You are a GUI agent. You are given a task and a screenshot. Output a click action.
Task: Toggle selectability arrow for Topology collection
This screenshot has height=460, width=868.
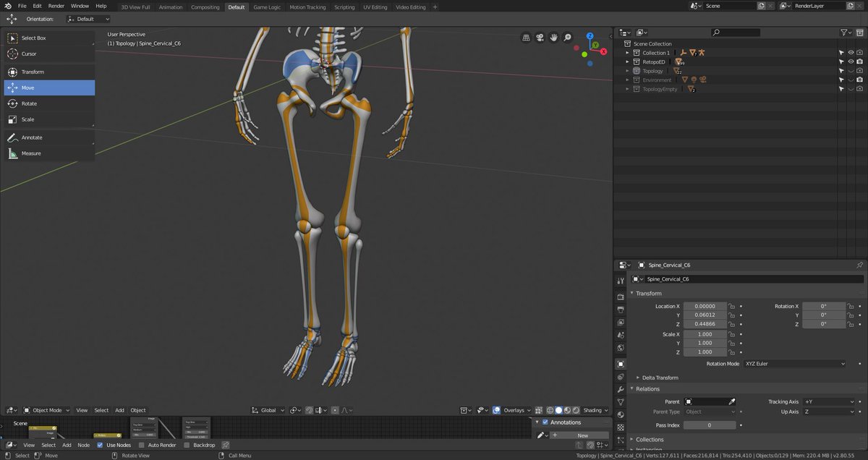click(841, 71)
